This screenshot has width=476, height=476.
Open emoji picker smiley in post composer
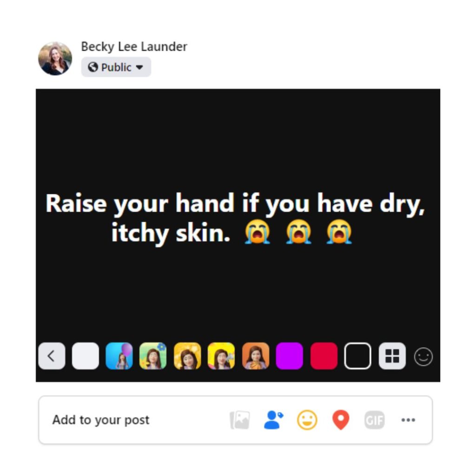[423, 357]
